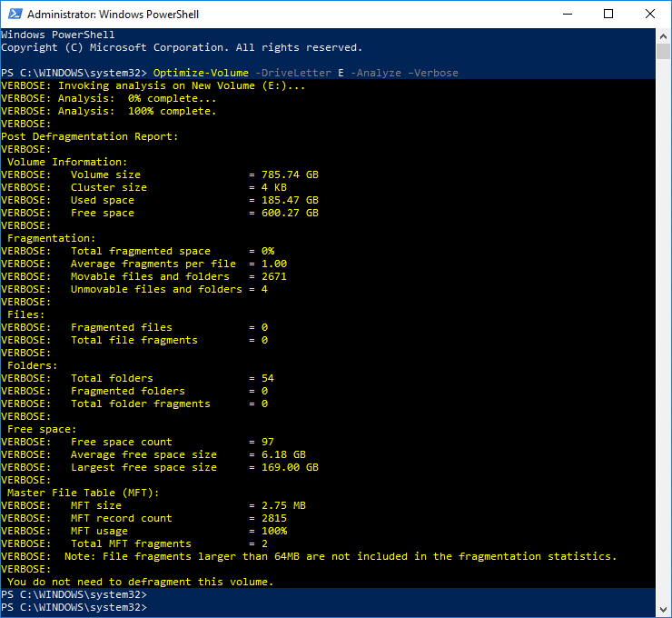Click the 'Folders:' heading
This screenshot has height=618, width=672.
coord(32,365)
